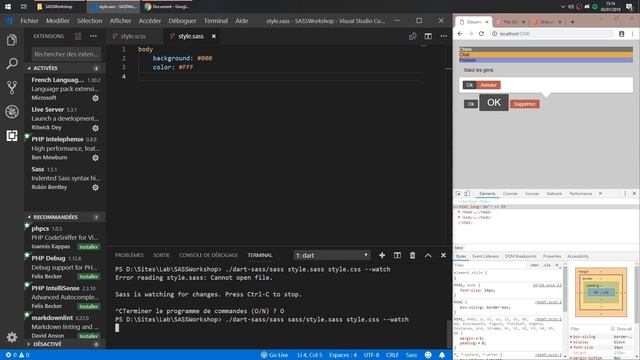Maximize the terminal panel with chevron
Image resolution: width=640 pixels, height=360 pixels.
pos(428,255)
